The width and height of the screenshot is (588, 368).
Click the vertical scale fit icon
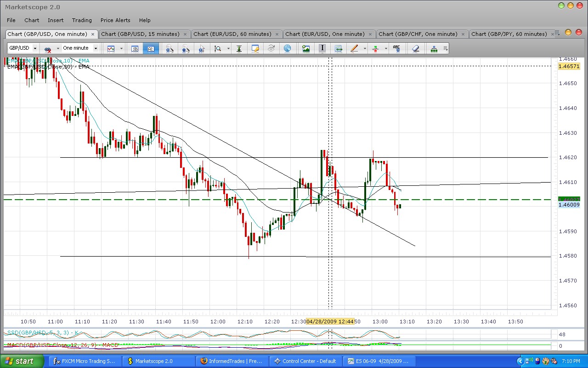[239, 48]
